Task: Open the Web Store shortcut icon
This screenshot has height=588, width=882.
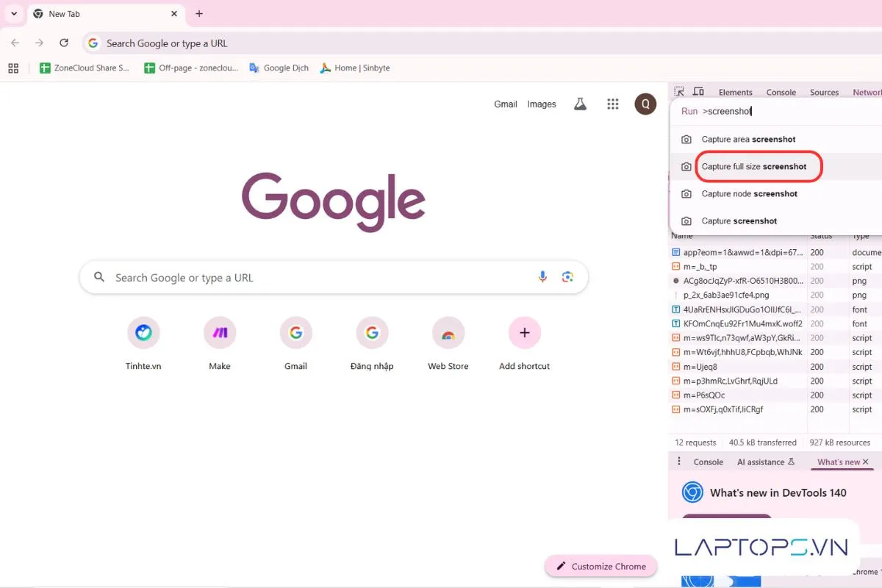Action: pyautogui.click(x=448, y=332)
